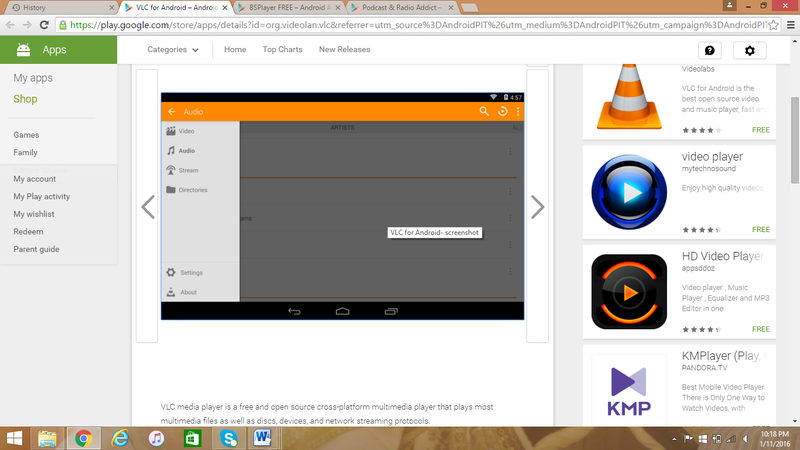Launch Internet Explorer from taskbar
The image size is (800, 450).
120,438
